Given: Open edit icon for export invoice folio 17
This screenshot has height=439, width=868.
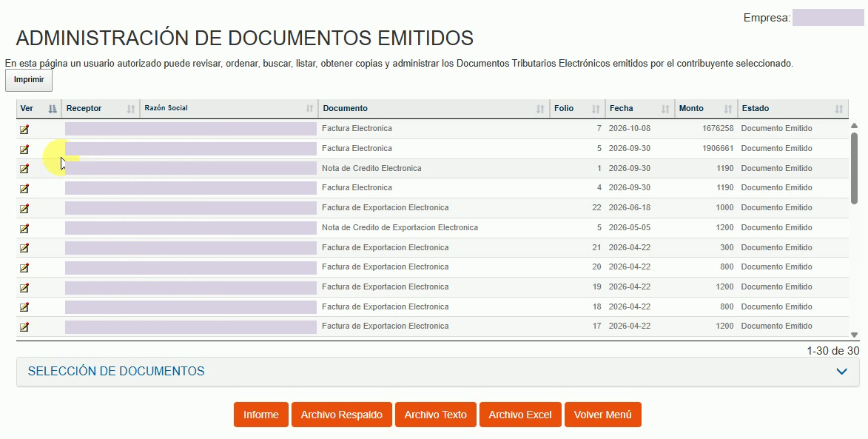Looking at the screenshot, I should click(24, 326).
